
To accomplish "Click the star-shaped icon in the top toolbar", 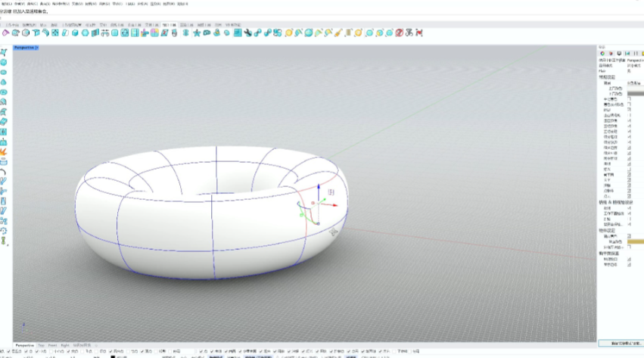I will point(197,33).
